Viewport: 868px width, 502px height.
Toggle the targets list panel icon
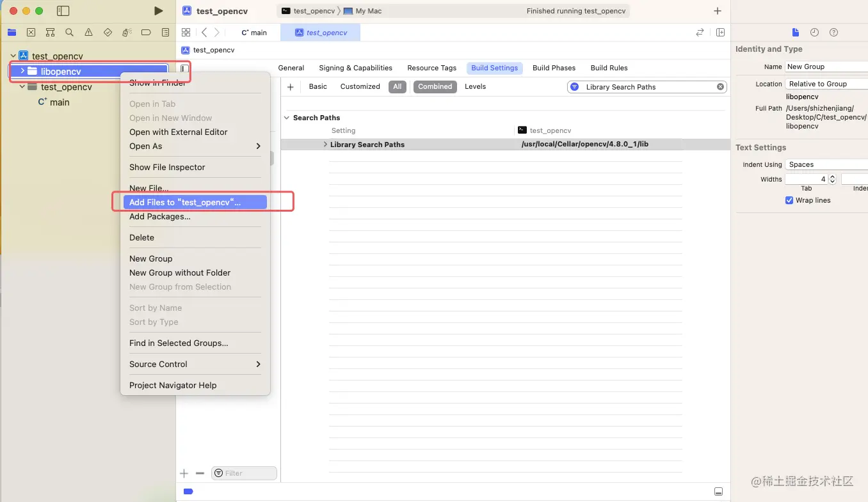[184, 68]
